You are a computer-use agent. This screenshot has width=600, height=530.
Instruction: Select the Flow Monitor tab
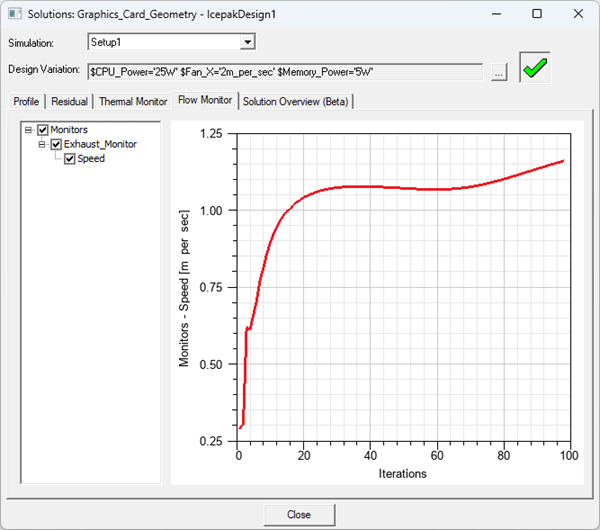(x=204, y=100)
